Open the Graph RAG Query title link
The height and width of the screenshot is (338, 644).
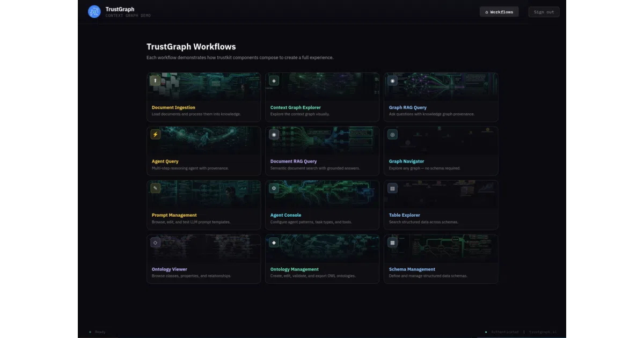coord(408,108)
